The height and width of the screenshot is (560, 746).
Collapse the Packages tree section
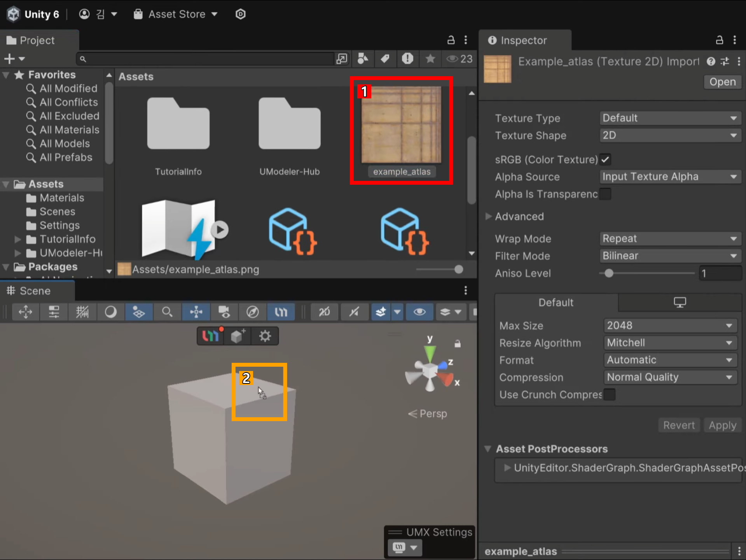[x=6, y=267]
